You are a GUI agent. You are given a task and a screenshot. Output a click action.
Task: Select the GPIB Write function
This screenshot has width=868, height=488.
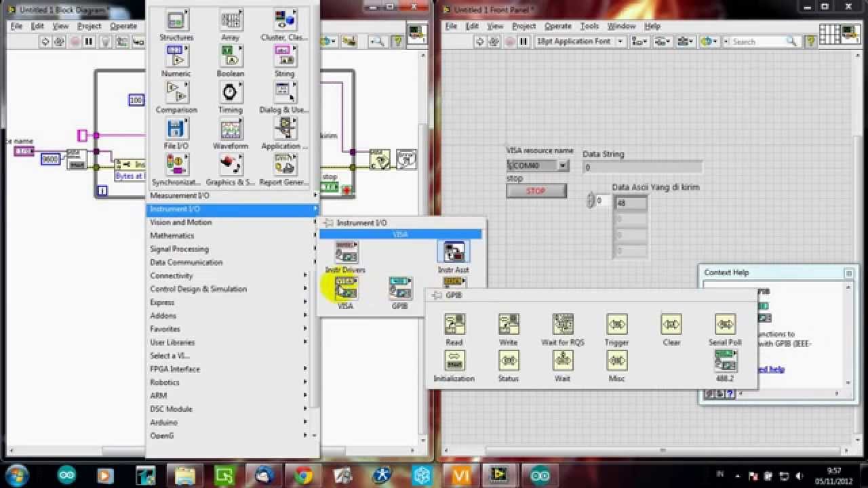coord(509,324)
